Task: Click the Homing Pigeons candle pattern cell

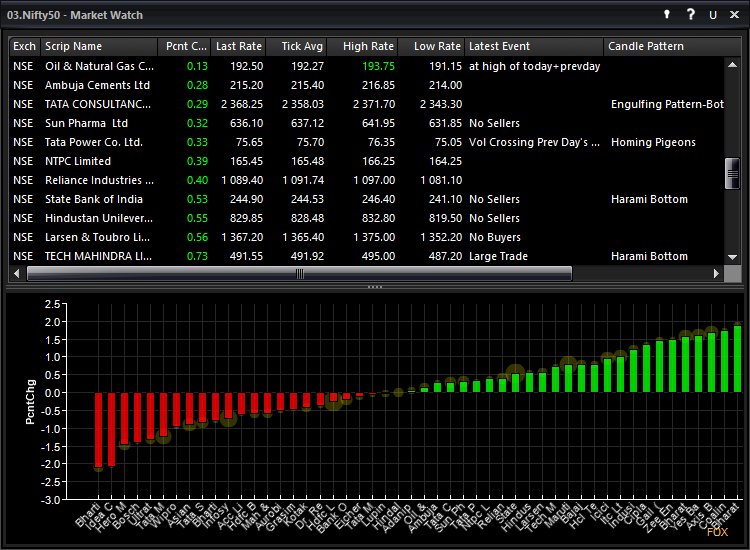Action: click(x=653, y=143)
